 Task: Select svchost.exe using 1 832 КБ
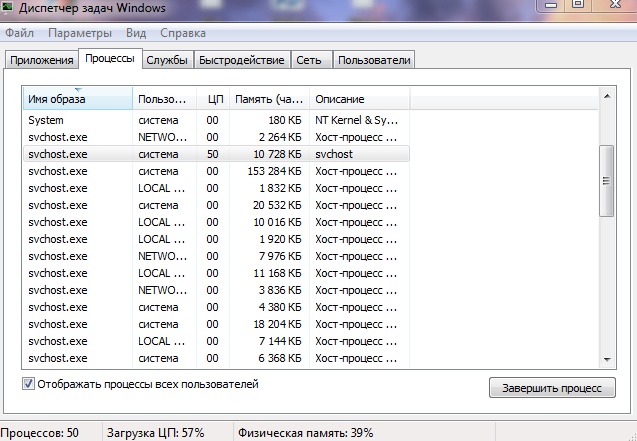[216, 188]
